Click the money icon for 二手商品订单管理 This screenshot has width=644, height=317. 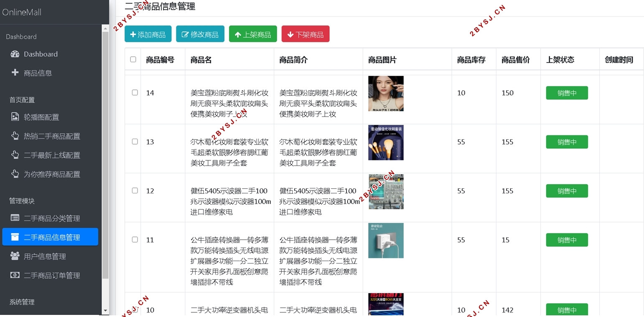coord(15,275)
